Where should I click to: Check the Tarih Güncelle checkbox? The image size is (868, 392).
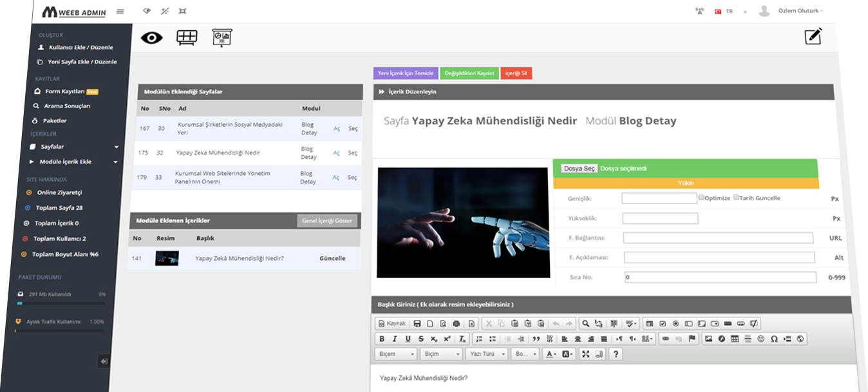click(x=735, y=198)
